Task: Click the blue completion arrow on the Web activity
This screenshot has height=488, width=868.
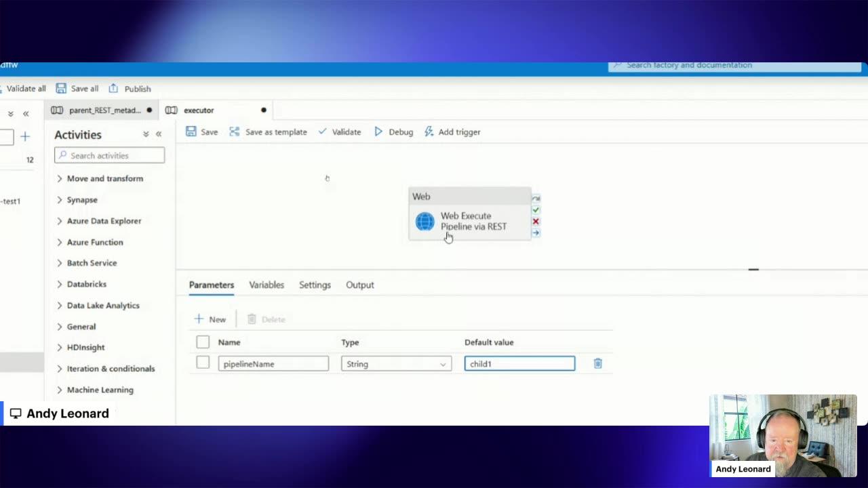Action: [x=536, y=233]
